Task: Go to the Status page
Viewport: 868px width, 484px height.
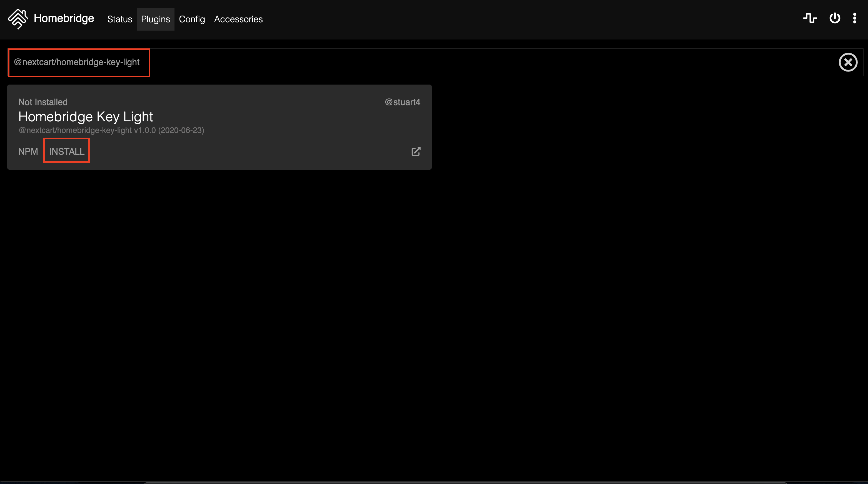Action: click(x=120, y=19)
